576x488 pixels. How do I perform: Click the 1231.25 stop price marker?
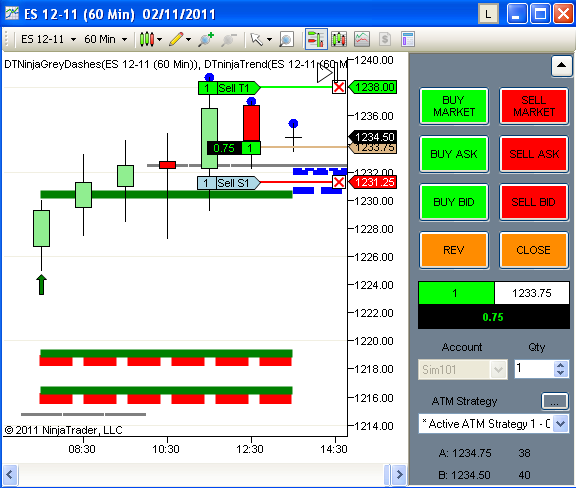tap(372, 182)
